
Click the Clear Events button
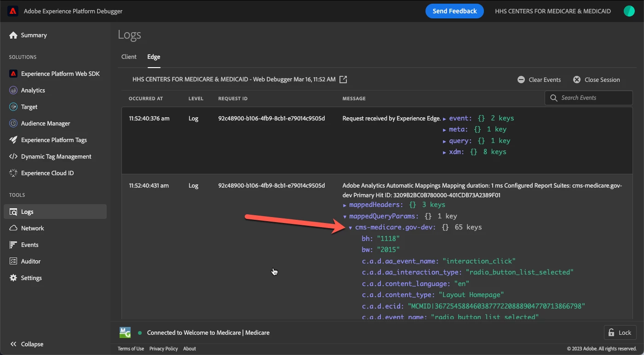point(539,80)
